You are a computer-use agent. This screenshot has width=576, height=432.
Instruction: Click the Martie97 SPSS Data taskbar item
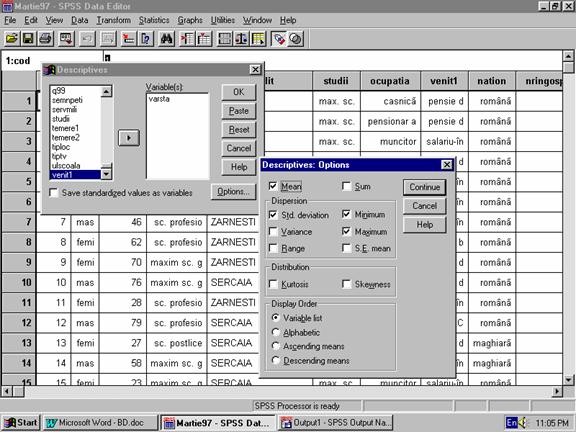(218, 423)
